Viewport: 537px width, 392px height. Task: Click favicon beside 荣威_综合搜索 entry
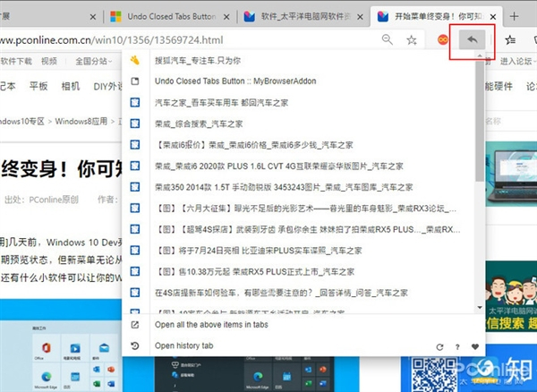135,124
